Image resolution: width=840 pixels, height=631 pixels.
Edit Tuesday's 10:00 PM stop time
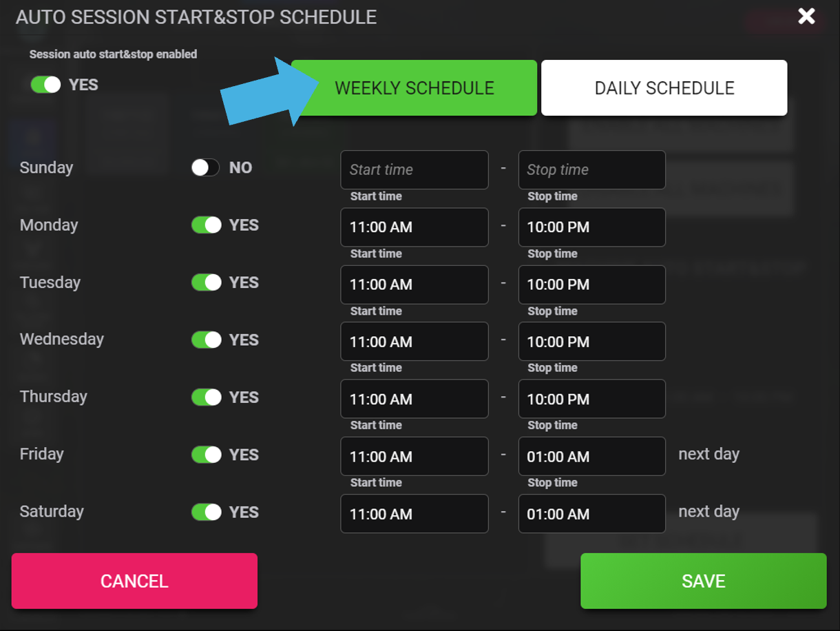pos(591,285)
